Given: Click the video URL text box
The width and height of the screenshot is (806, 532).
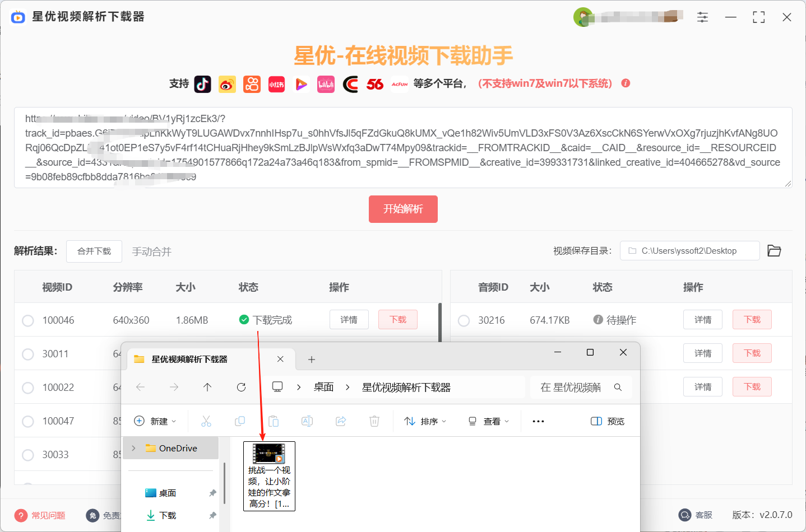Looking at the screenshot, I should click(403, 147).
